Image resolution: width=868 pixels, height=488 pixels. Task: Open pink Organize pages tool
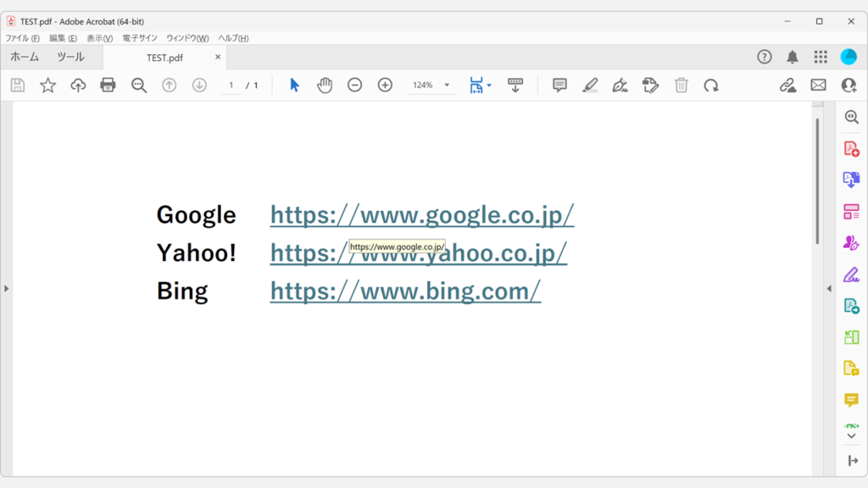click(851, 211)
